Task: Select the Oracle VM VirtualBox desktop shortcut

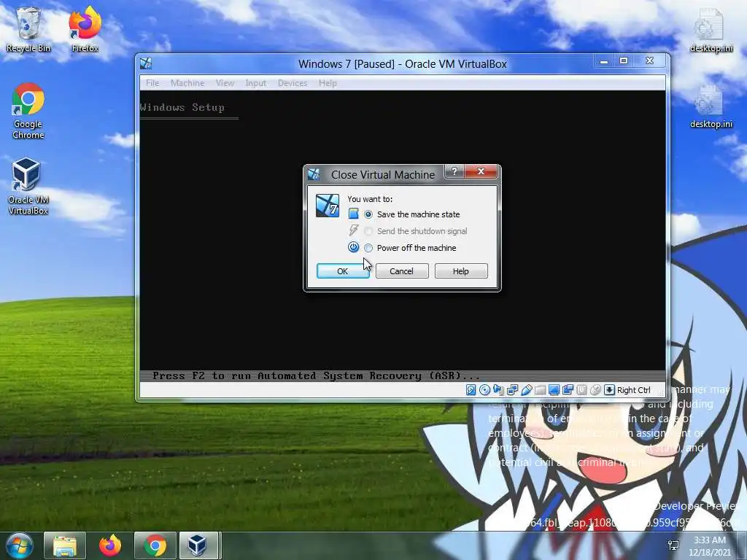Action: 28,187
